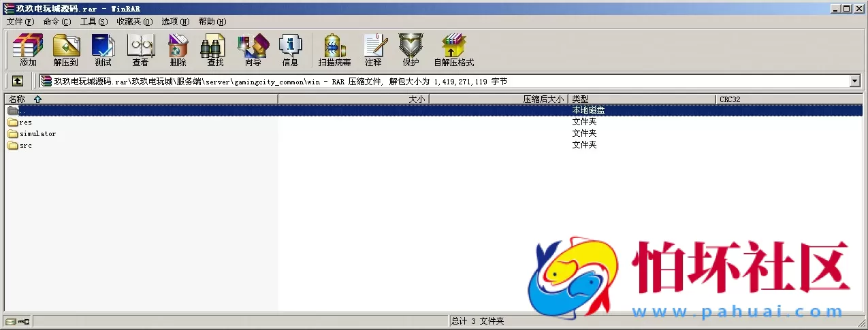Open the View (查看) toolbar icon

(140, 50)
